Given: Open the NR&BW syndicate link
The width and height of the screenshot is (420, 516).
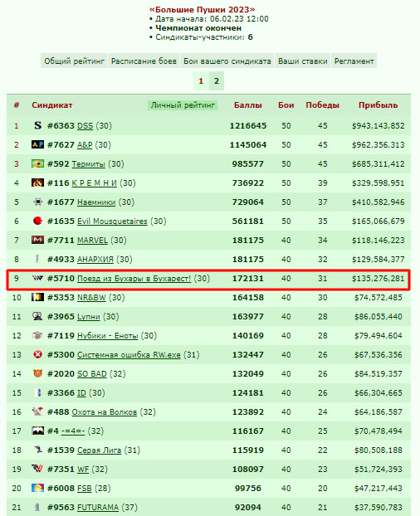Looking at the screenshot, I should pos(91,298).
